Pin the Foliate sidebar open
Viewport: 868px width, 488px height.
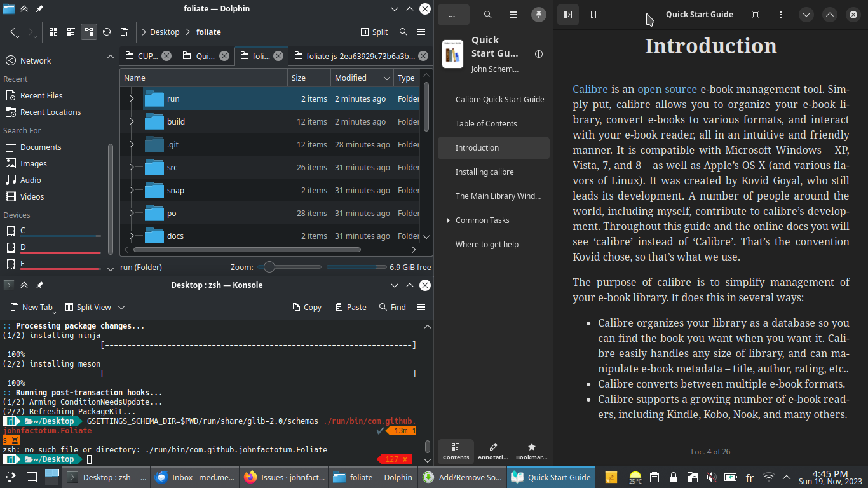point(539,15)
